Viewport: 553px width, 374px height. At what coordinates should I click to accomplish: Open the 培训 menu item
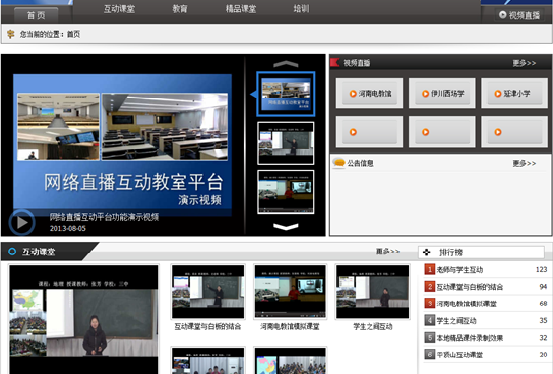[301, 9]
